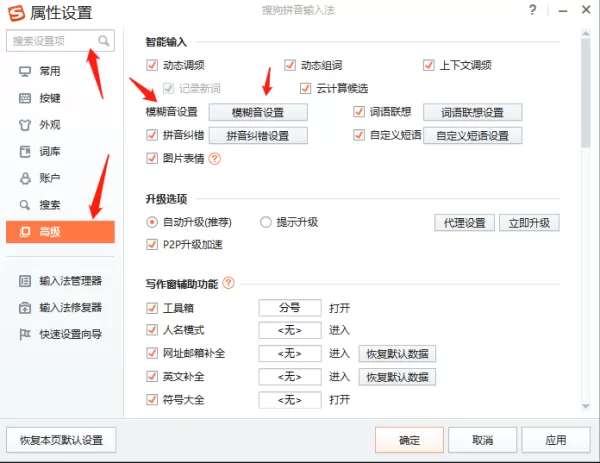Uncheck the 符号大全 checkbox

click(x=152, y=400)
